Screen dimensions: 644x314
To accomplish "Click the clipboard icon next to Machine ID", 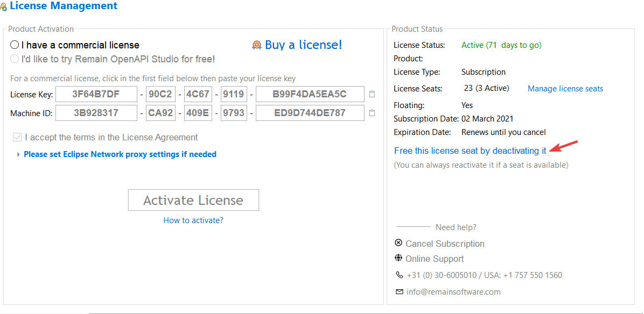I will (372, 113).
